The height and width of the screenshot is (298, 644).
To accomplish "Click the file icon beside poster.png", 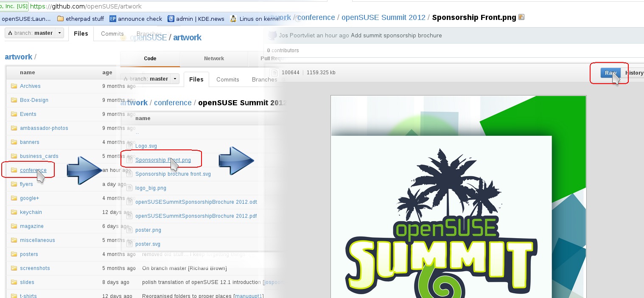I will 129,230.
